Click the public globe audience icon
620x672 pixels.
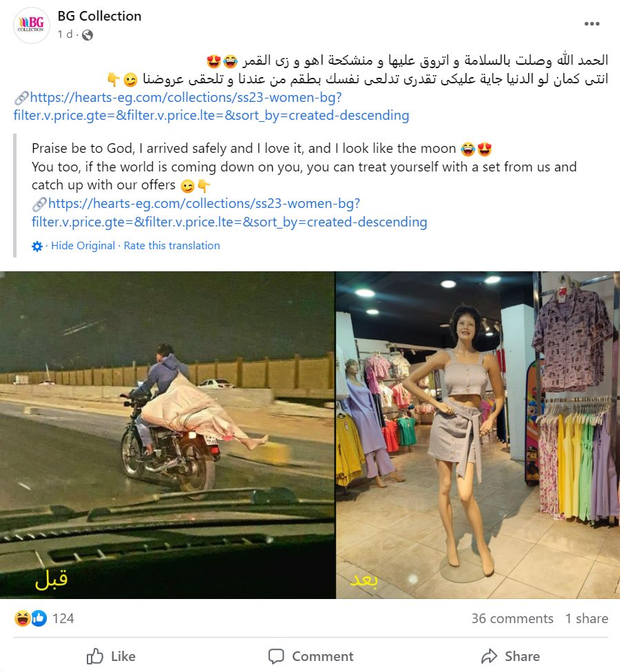(87, 34)
